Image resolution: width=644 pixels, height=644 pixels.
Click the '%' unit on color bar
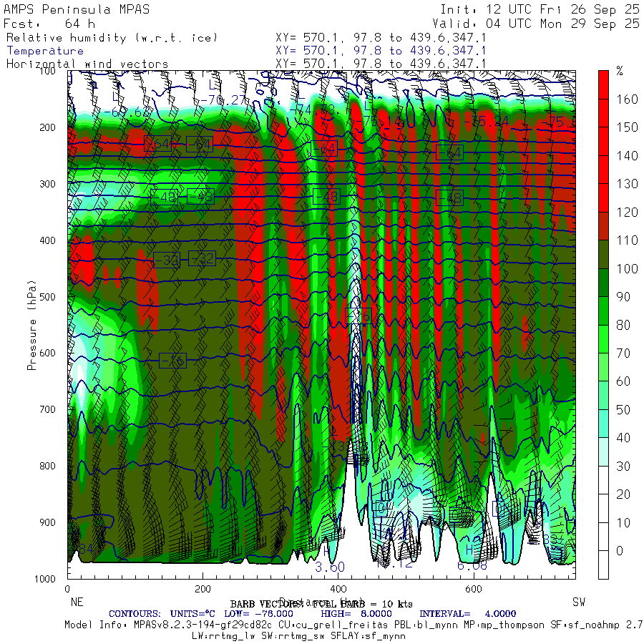click(x=620, y=72)
